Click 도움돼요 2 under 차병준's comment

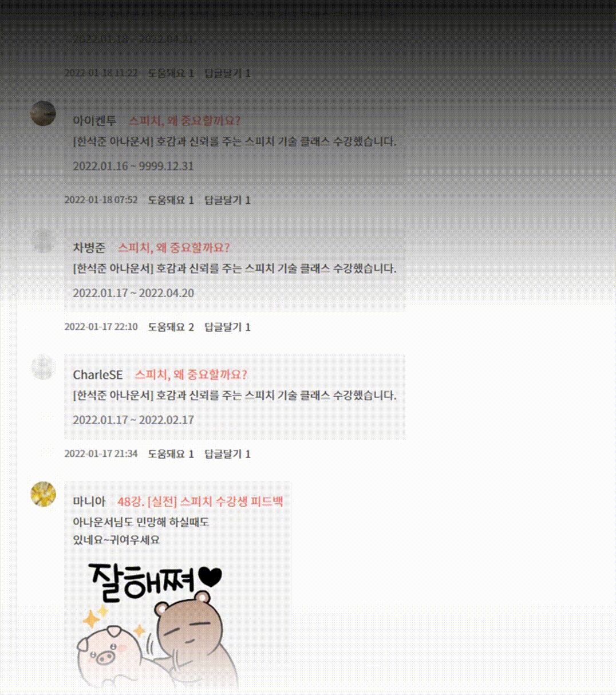(x=171, y=327)
